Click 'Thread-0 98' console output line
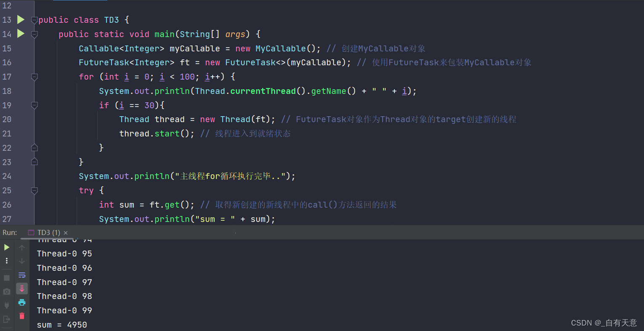Viewport: 644px width, 331px height. click(64, 296)
